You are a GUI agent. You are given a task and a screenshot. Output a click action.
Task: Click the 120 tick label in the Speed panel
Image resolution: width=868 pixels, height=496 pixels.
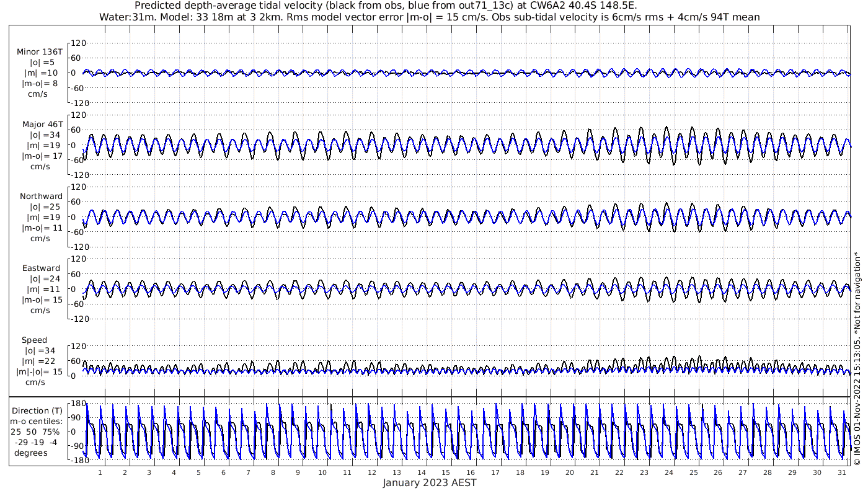point(79,346)
